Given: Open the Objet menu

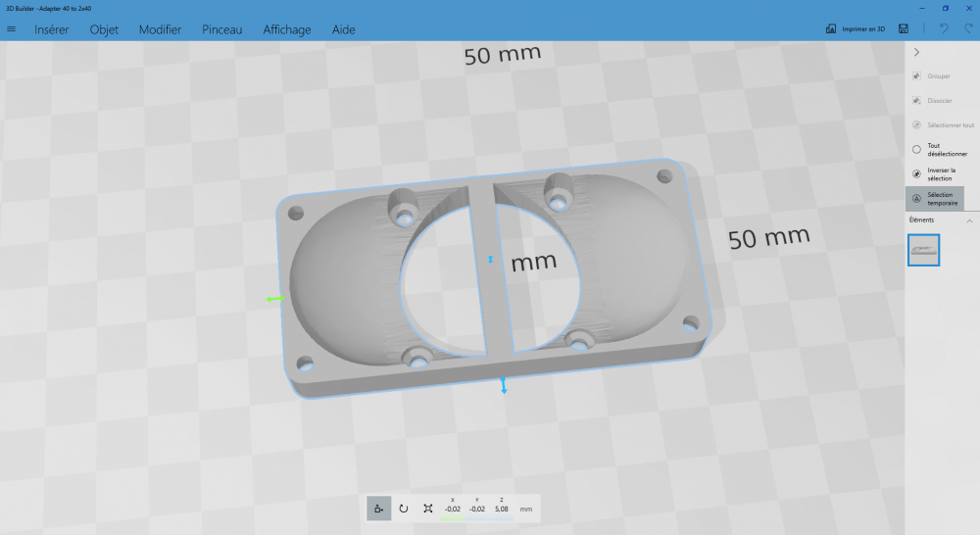Looking at the screenshot, I should point(104,30).
